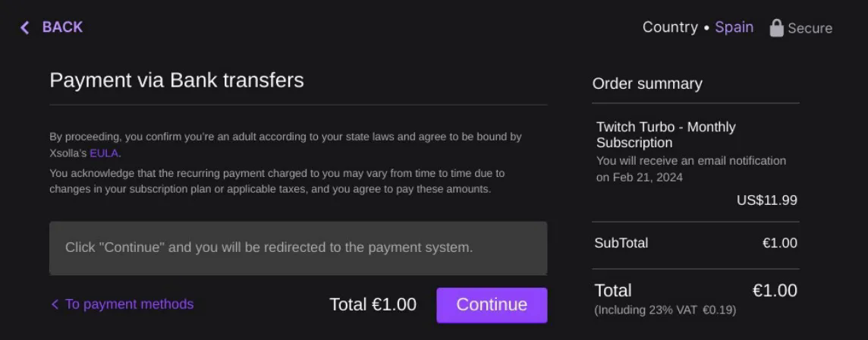
Task: Click the Including 23% VAT note
Action: pyautogui.click(x=665, y=310)
